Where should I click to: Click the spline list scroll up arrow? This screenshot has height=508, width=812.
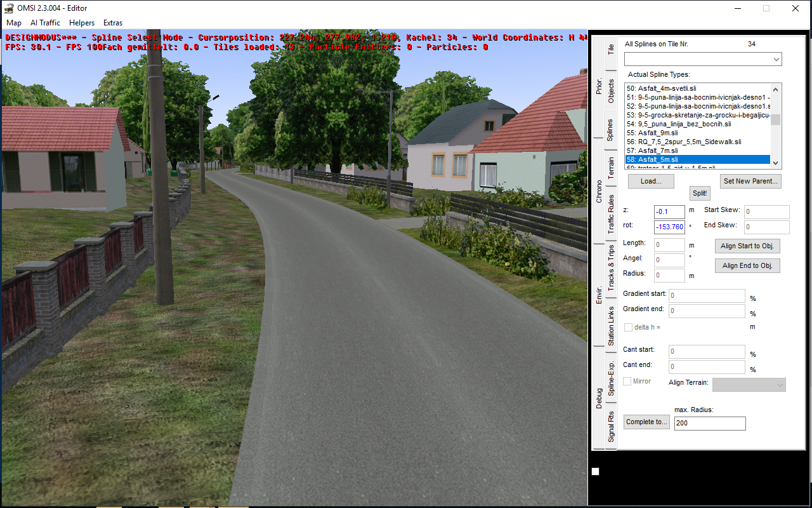coord(776,89)
